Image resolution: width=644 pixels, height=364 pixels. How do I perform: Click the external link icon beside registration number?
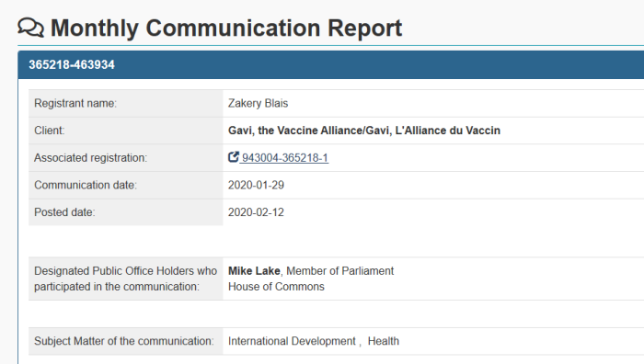click(234, 157)
